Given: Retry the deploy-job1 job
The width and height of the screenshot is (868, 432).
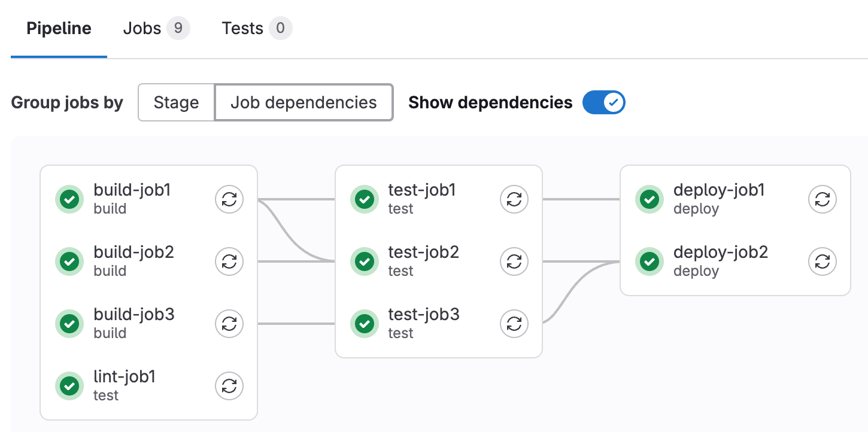Looking at the screenshot, I should point(823,199).
